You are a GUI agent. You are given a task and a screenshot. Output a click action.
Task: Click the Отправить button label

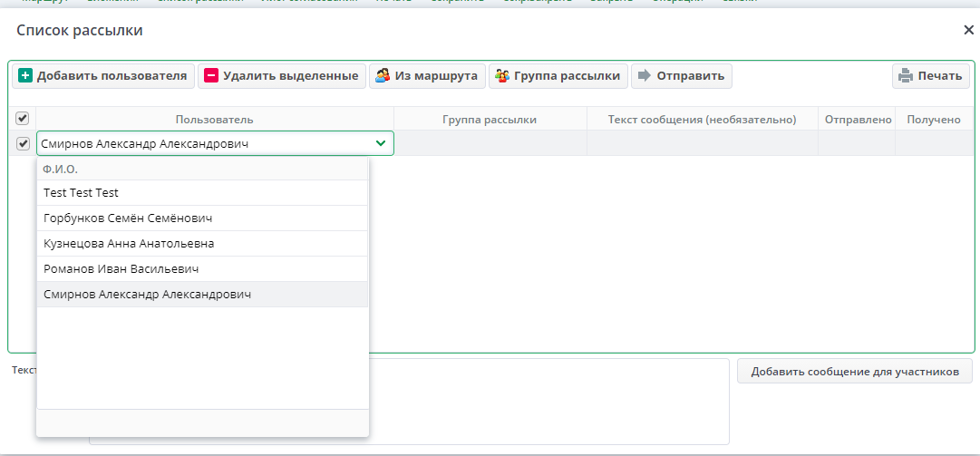click(x=691, y=76)
